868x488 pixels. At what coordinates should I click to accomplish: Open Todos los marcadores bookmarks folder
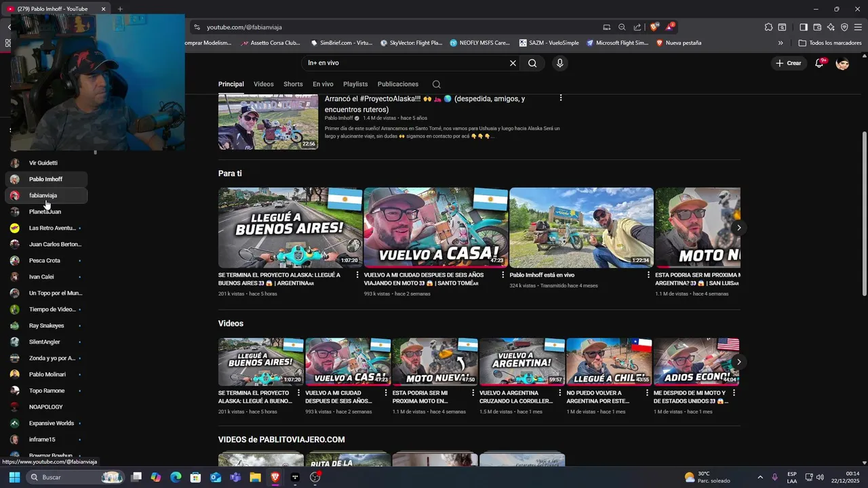tap(830, 43)
